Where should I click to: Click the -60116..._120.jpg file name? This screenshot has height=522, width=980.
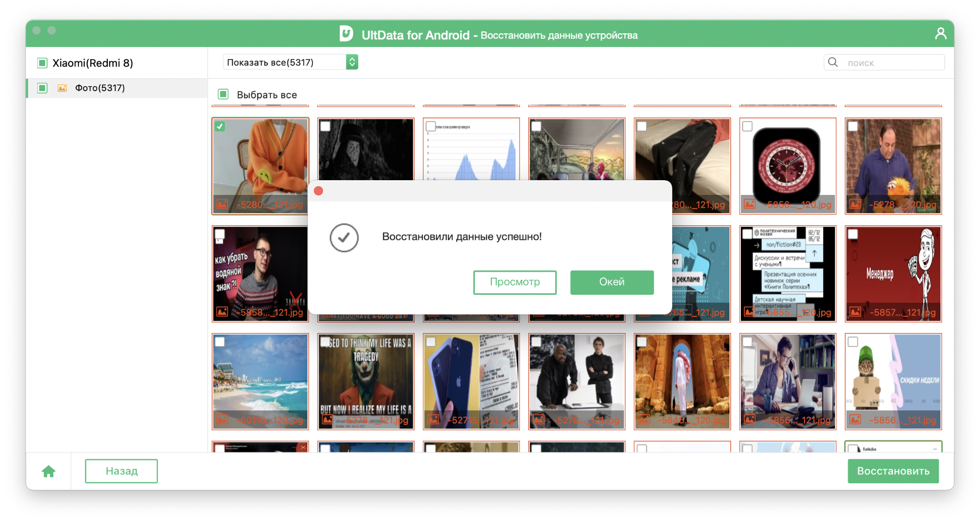[271, 420]
